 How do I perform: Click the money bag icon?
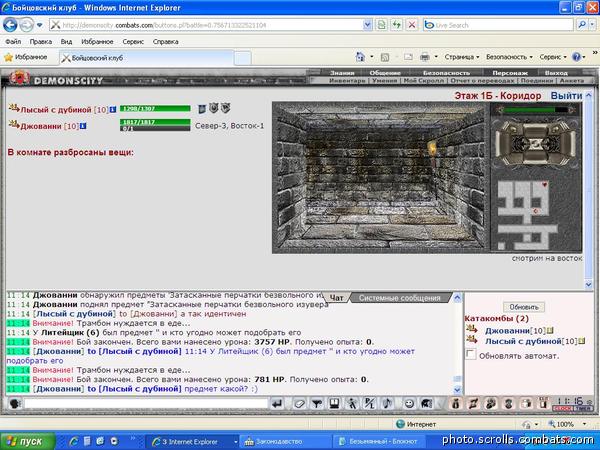click(455, 403)
